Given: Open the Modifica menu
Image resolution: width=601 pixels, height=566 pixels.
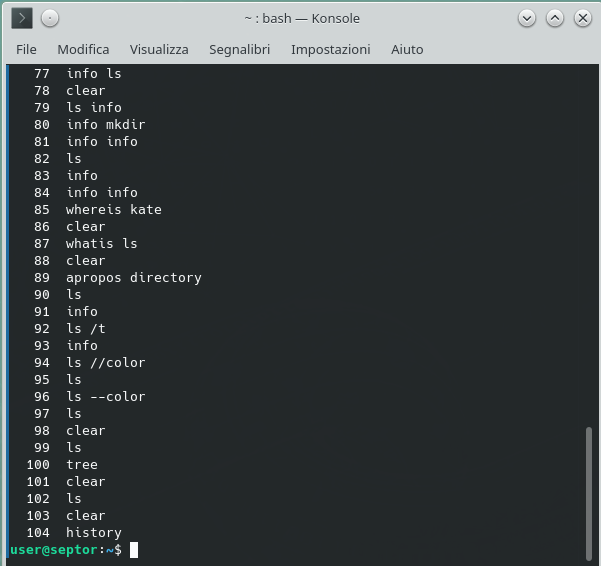Looking at the screenshot, I should pos(83,49).
